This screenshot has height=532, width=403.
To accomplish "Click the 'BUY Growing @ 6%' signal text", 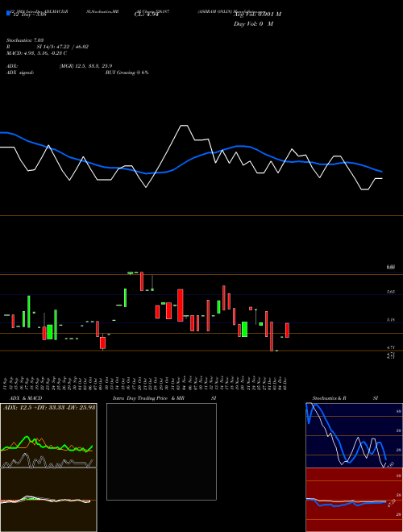I will point(127,73).
